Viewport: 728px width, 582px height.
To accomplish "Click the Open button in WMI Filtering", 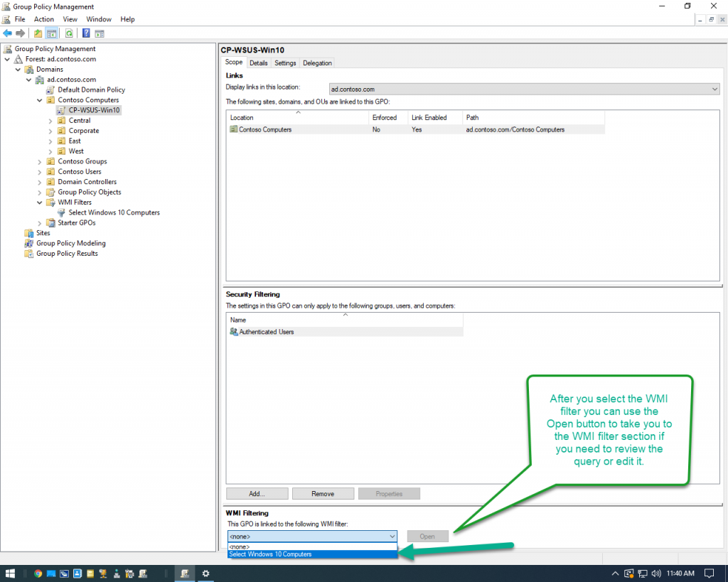I will 427,536.
